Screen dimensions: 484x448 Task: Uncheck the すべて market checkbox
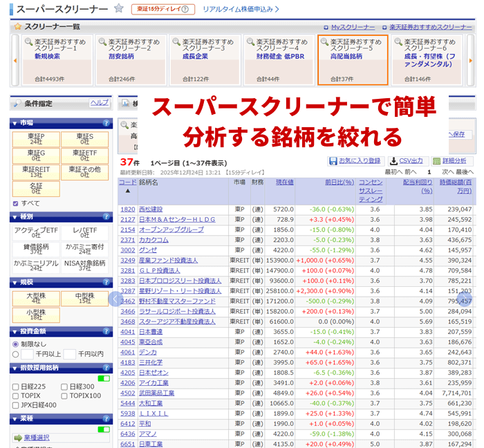(16, 204)
